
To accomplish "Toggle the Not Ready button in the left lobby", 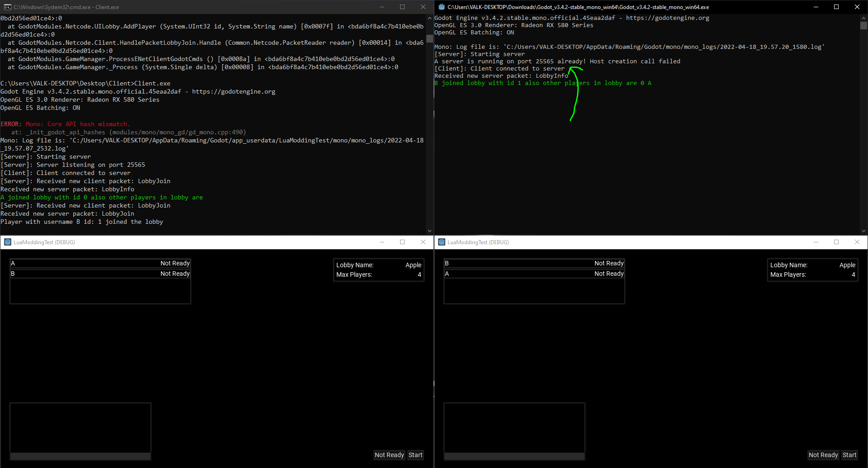I will coord(389,455).
